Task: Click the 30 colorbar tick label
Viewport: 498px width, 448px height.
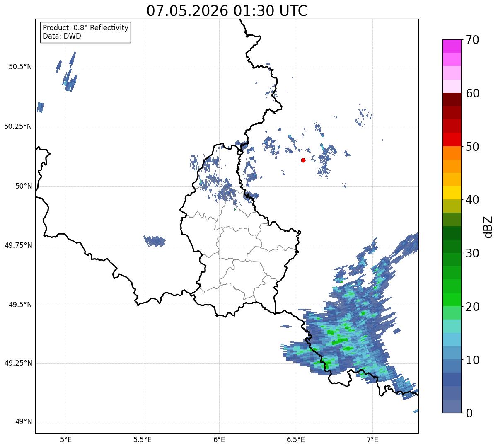Action: [472, 253]
